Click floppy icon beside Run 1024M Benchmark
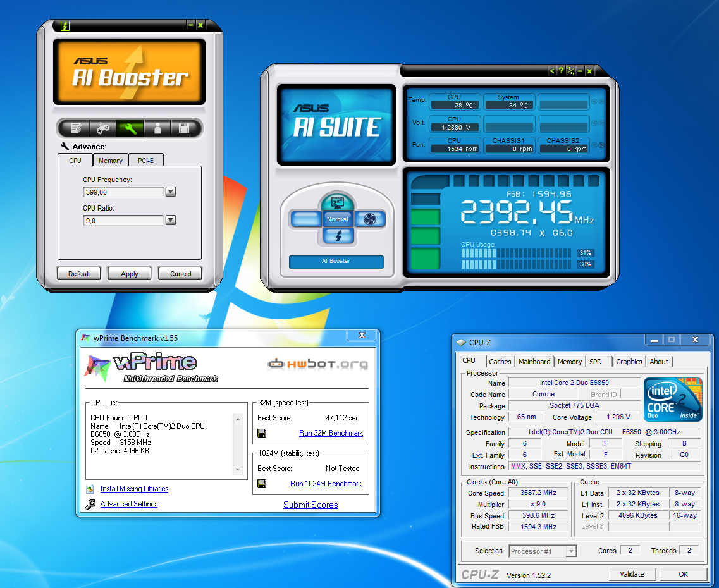The image size is (719, 588). click(x=262, y=484)
